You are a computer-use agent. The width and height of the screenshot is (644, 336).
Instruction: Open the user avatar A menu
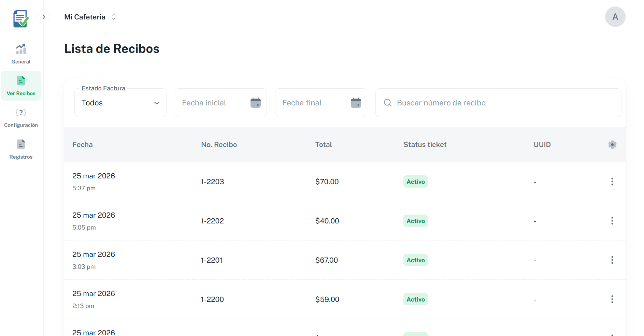tap(615, 17)
